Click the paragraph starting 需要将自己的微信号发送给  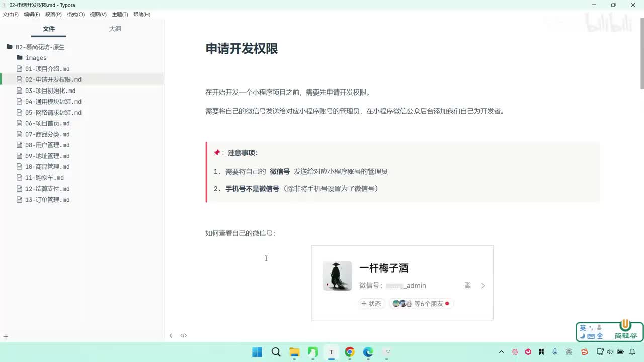click(355, 111)
